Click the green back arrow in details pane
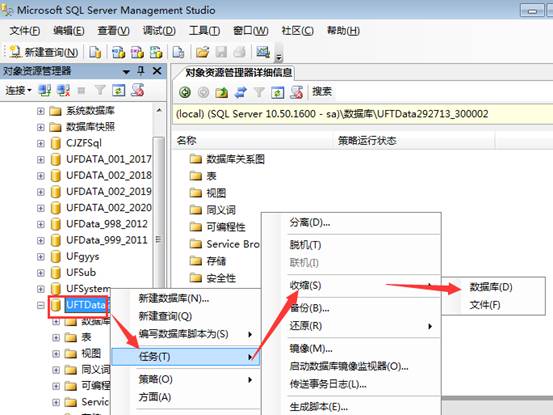The image size is (553, 415). coord(185,92)
